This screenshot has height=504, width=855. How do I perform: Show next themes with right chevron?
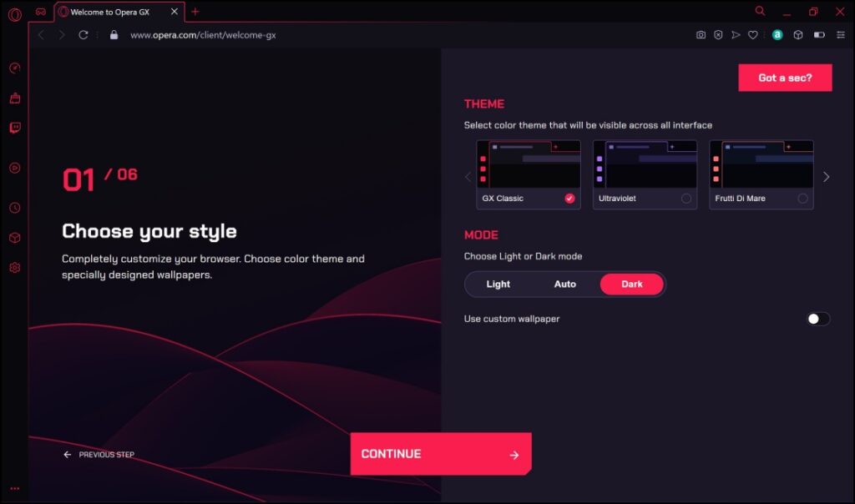[x=826, y=177]
